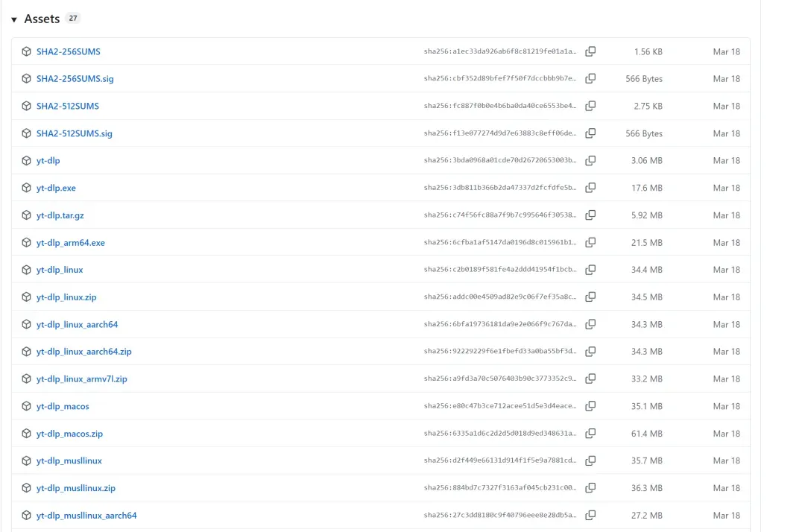
Task: Click the assets count badge 27
Action: (73, 19)
